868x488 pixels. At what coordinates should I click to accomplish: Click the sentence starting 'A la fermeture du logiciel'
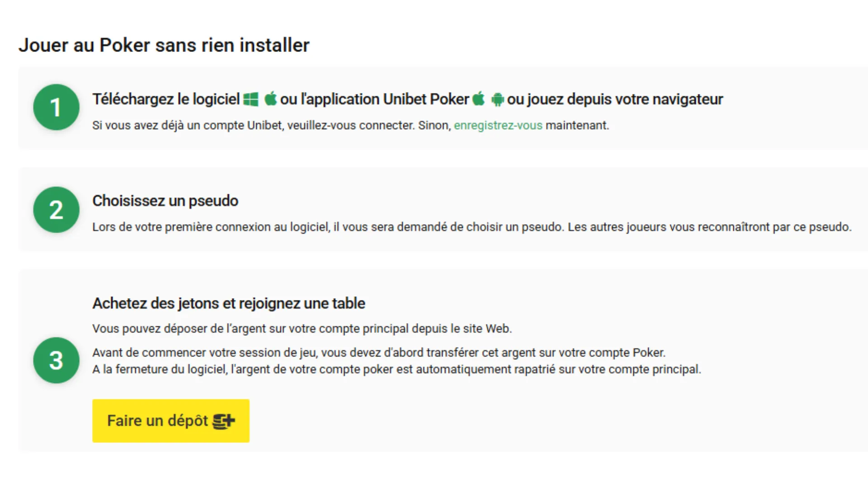point(396,369)
